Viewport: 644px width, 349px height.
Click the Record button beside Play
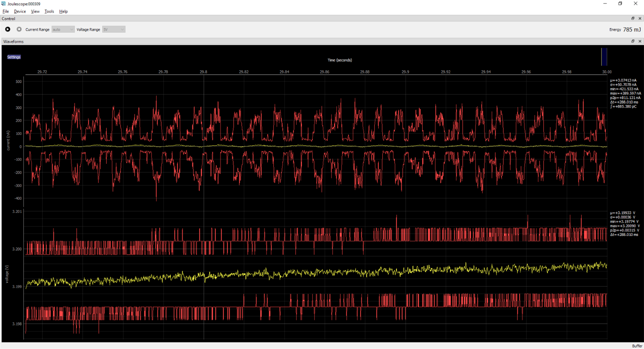(x=19, y=29)
